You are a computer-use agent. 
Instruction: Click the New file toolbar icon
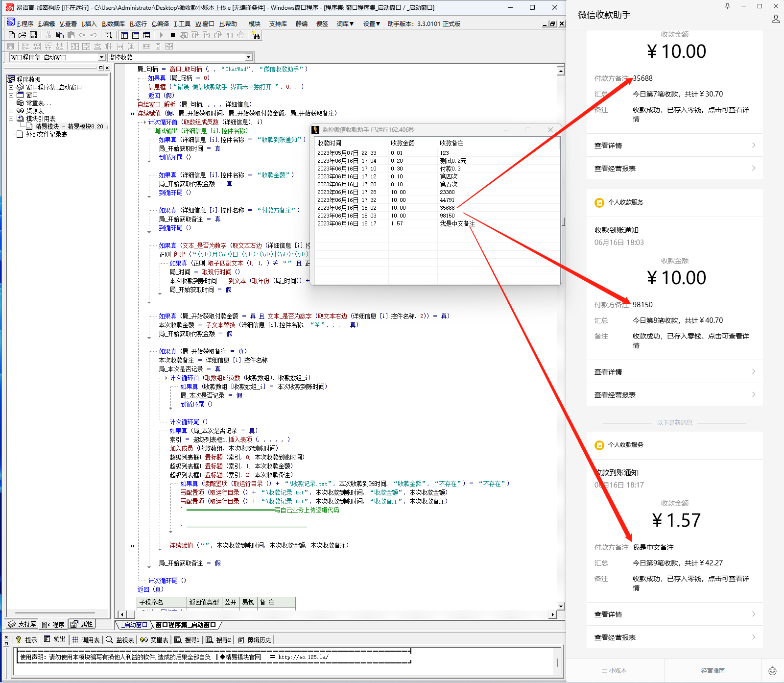click(12, 35)
